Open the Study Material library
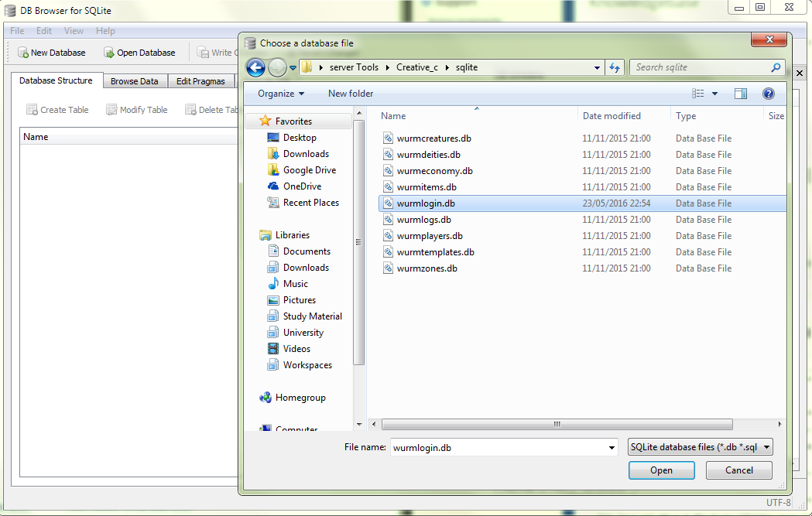Screen dimensions: 812x516 click(313, 316)
